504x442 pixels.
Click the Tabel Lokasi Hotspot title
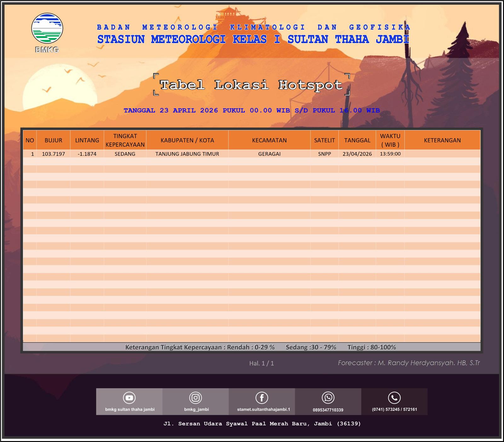coord(251,85)
